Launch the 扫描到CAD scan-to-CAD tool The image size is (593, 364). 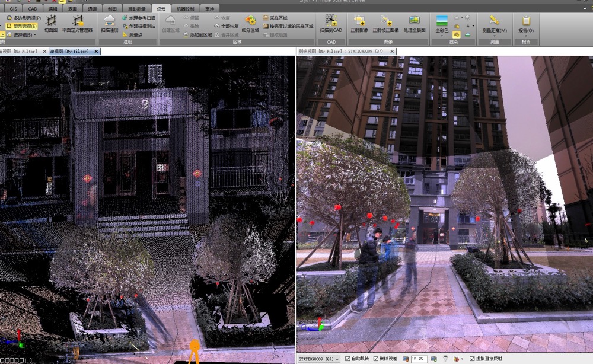331,24
